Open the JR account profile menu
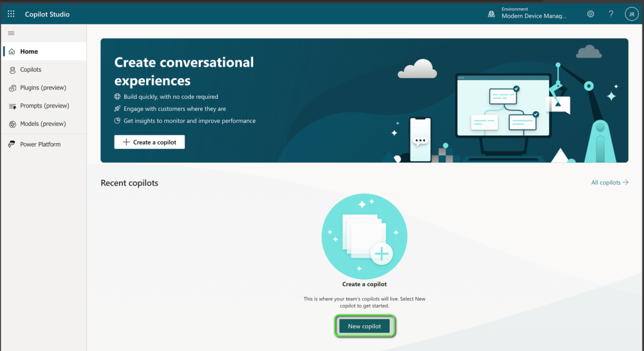644x351 pixels. pos(631,14)
